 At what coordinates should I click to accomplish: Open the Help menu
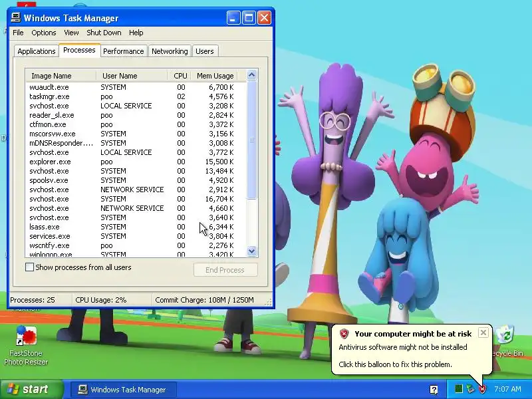pos(136,33)
